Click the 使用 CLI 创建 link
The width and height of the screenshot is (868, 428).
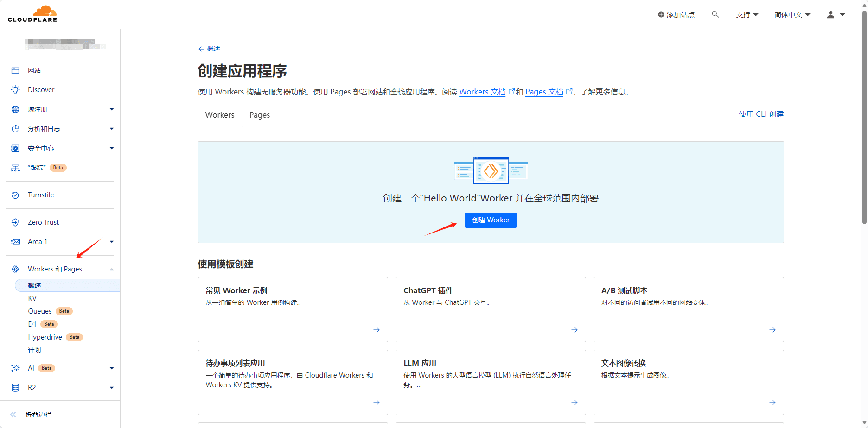[761, 114]
